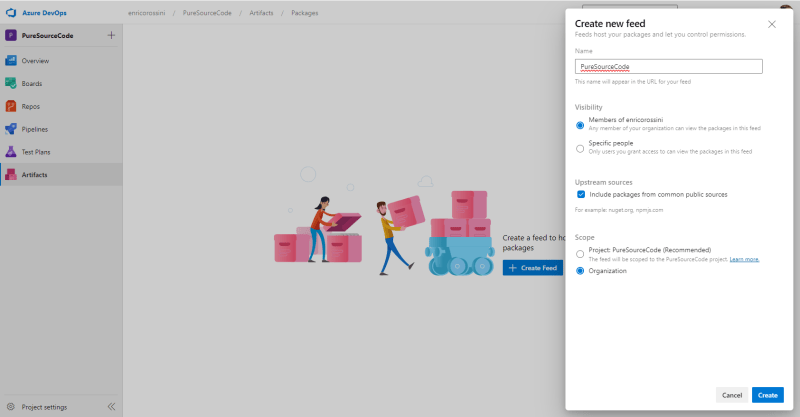The image size is (800, 417).
Task: Click the plus icon next to PureSourceCode
Action: [111, 35]
